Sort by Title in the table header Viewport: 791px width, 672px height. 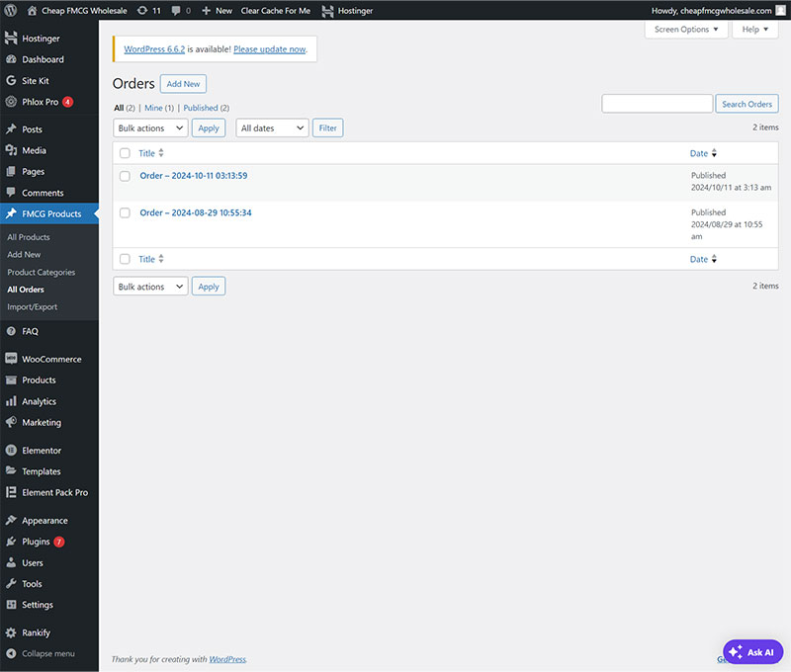pos(151,153)
